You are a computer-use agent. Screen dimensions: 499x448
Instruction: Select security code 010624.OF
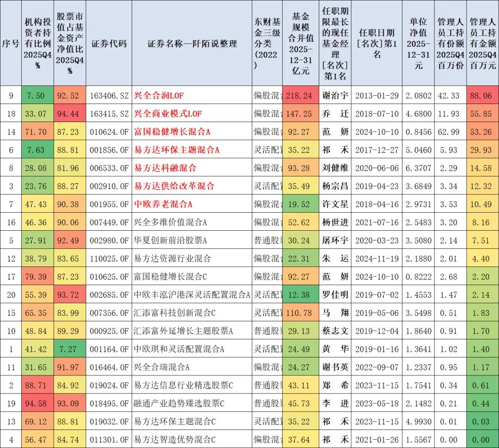[x=109, y=132]
